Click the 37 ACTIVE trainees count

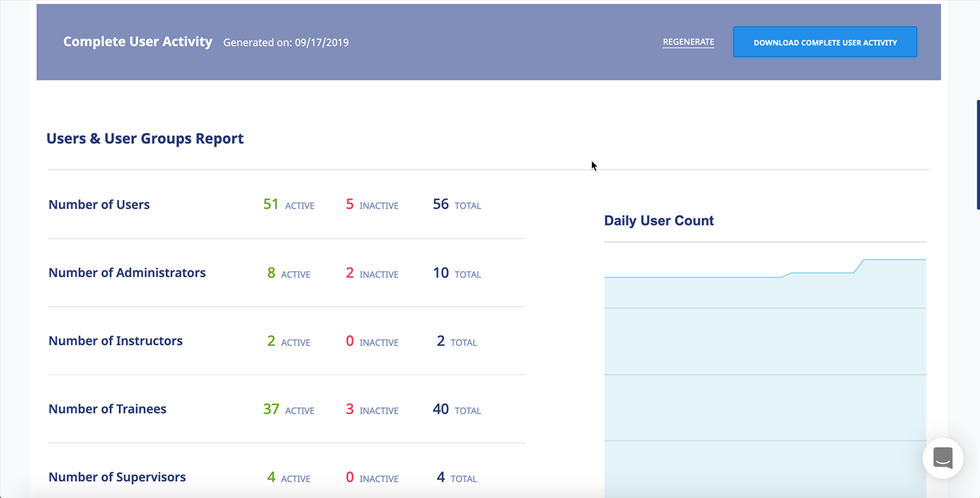tap(271, 408)
